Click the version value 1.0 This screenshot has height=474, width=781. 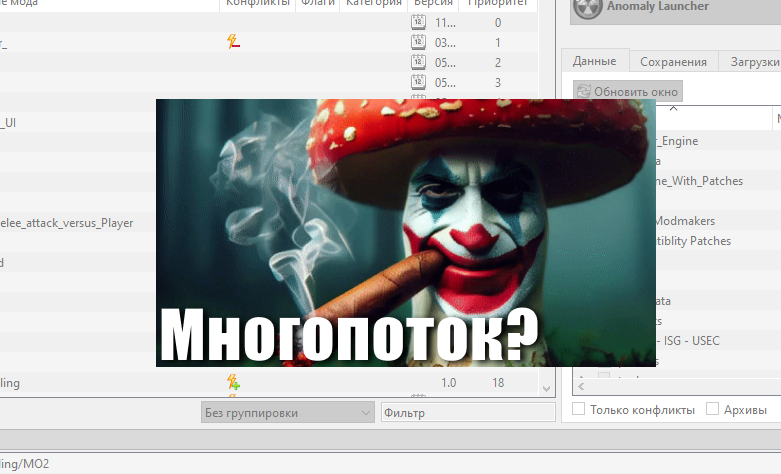point(448,382)
